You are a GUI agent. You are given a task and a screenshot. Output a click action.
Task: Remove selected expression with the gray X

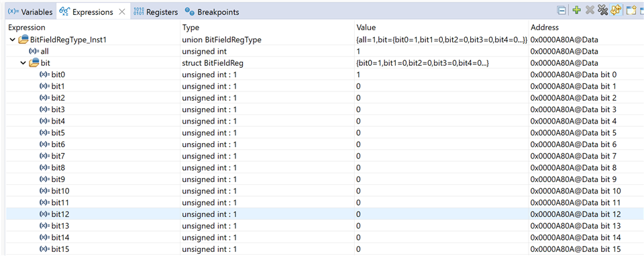point(590,11)
